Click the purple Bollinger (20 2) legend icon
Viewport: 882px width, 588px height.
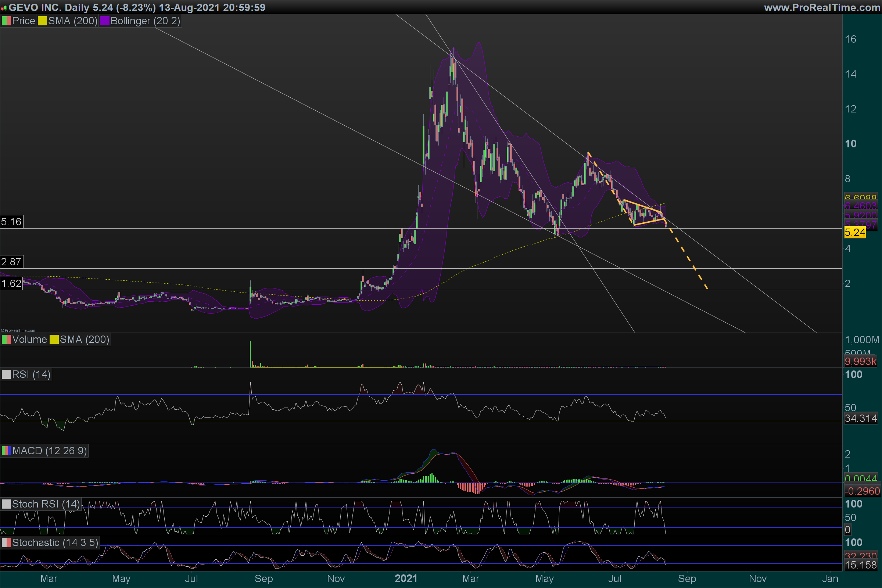(x=105, y=21)
